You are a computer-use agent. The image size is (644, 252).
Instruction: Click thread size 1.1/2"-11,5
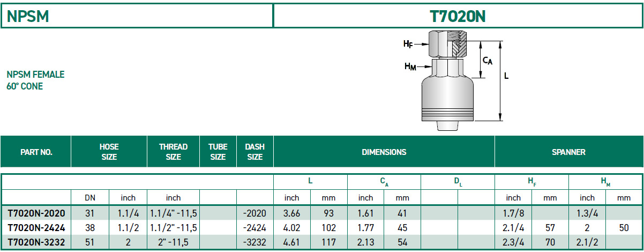pyautogui.click(x=174, y=227)
